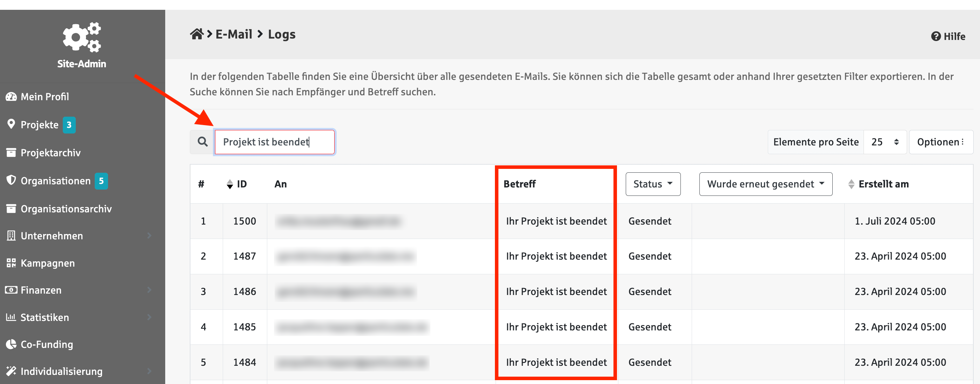Screen dimensions: 980x384
Task: Sort by ID column arrows
Action: (x=230, y=184)
